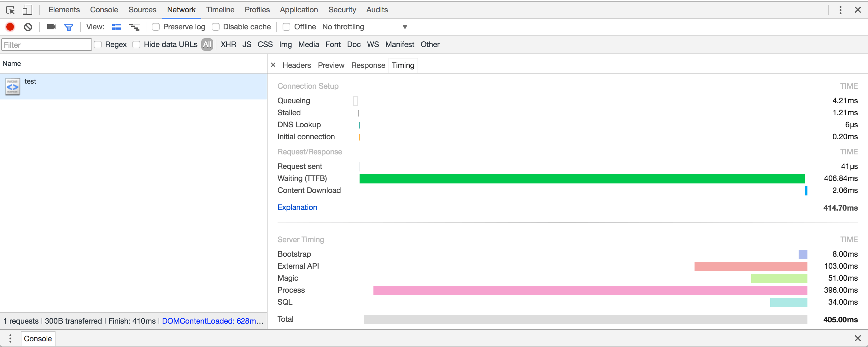Clear the network log with the clear icon
Image resolution: width=868 pixels, height=347 pixels.
[x=28, y=27]
